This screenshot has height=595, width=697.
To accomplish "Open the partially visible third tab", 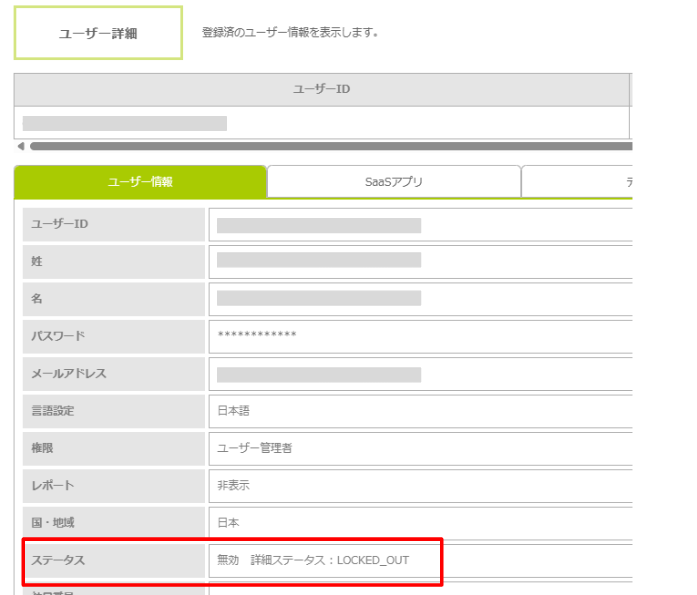I will [578, 182].
